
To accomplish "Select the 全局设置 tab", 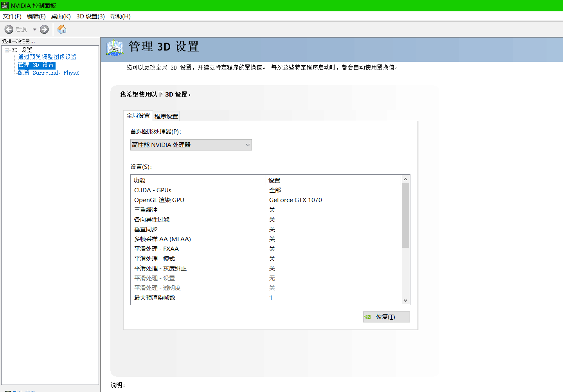I will pos(138,116).
